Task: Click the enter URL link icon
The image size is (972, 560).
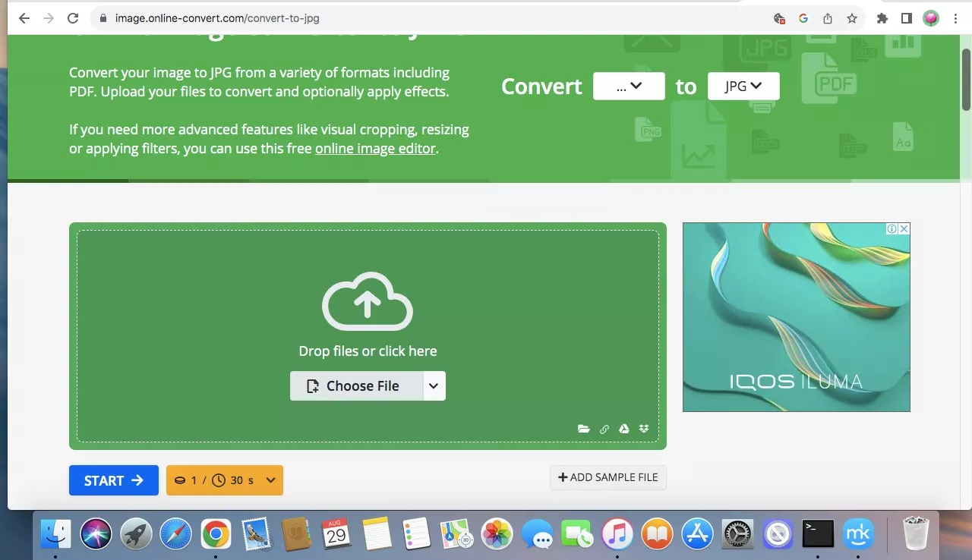Action: [x=604, y=429]
